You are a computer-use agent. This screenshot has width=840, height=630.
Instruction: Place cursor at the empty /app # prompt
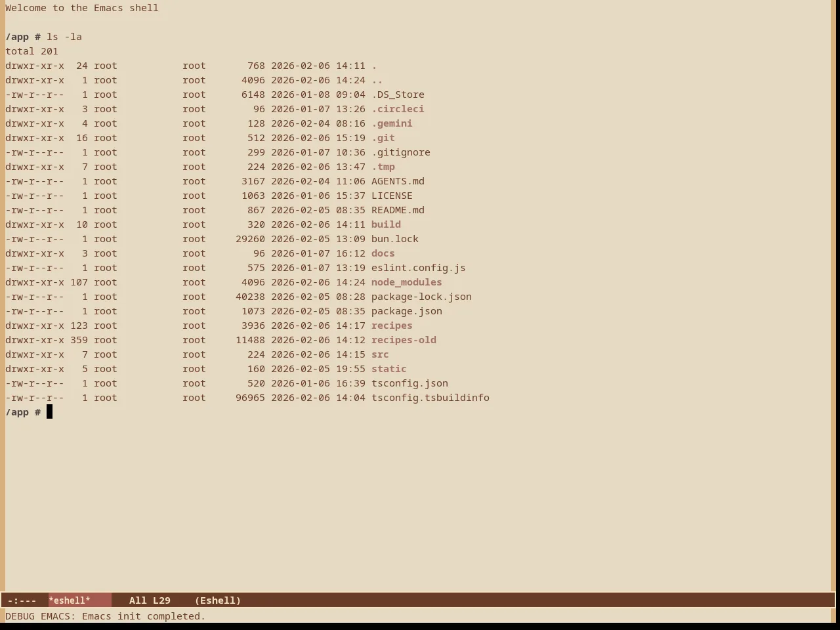coord(49,412)
